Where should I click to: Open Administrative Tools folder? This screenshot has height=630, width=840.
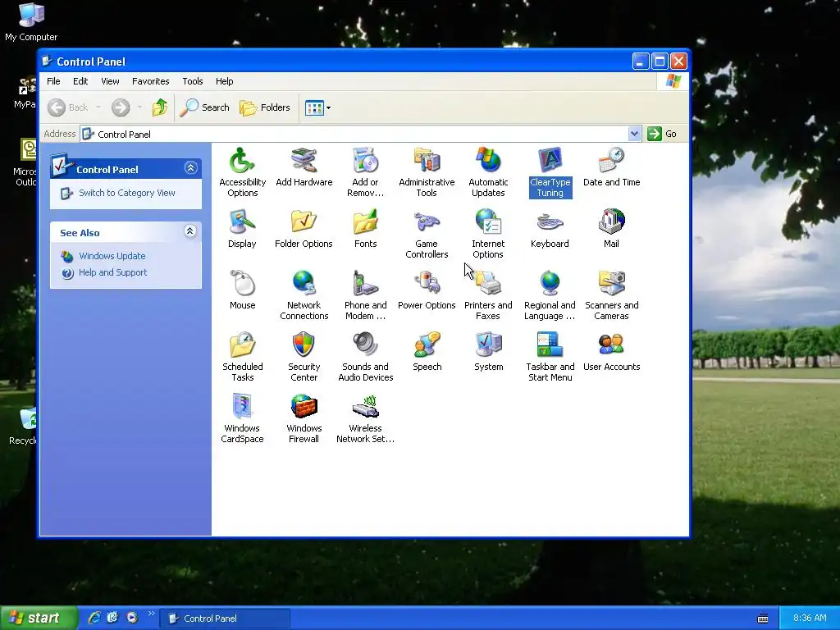(427, 171)
